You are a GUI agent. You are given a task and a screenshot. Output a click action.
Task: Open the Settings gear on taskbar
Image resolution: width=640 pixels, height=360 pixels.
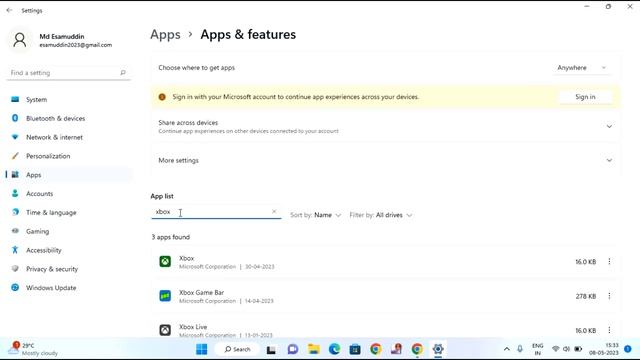pyautogui.click(x=438, y=349)
